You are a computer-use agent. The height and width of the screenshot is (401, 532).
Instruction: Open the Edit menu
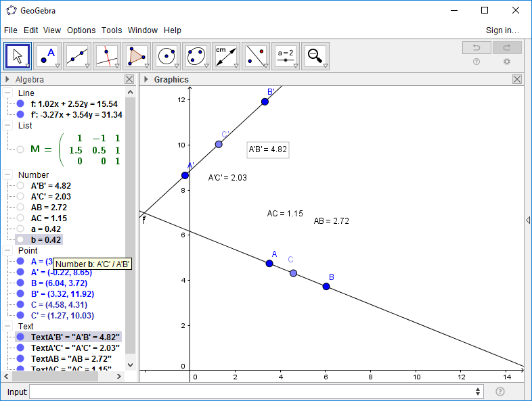click(31, 30)
